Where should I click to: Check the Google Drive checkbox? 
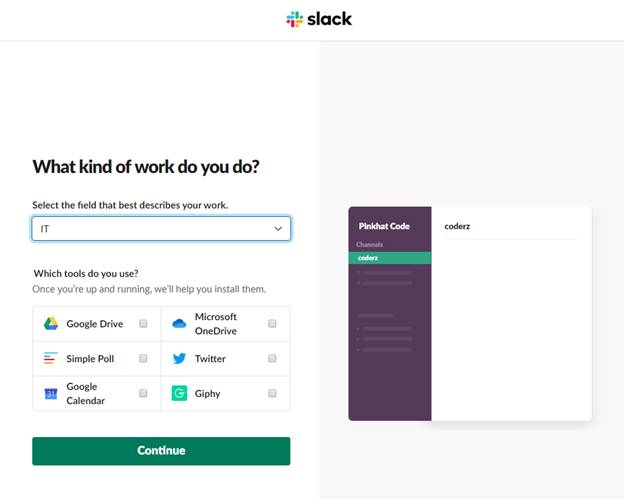tap(143, 324)
